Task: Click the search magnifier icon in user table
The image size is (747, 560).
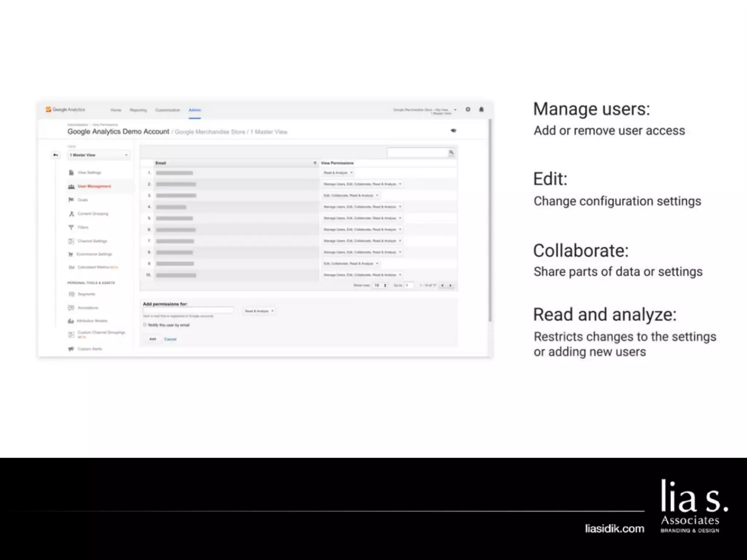Action: [x=452, y=152]
